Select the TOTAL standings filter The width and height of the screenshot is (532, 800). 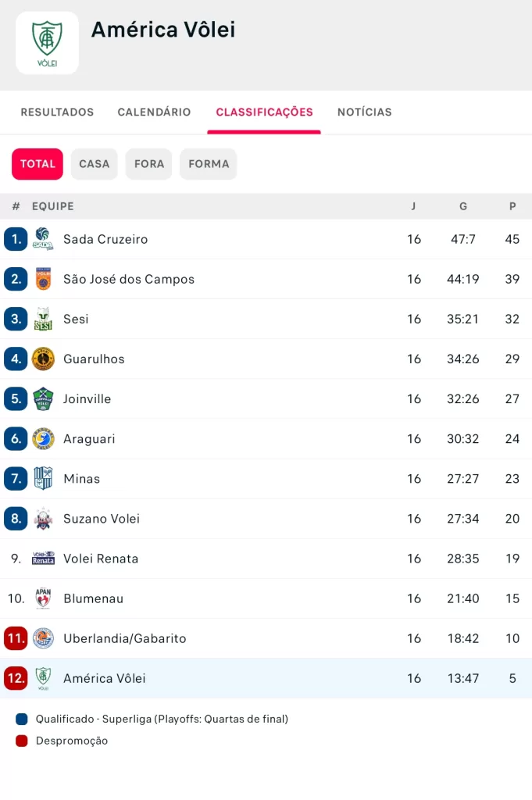(37, 164)
